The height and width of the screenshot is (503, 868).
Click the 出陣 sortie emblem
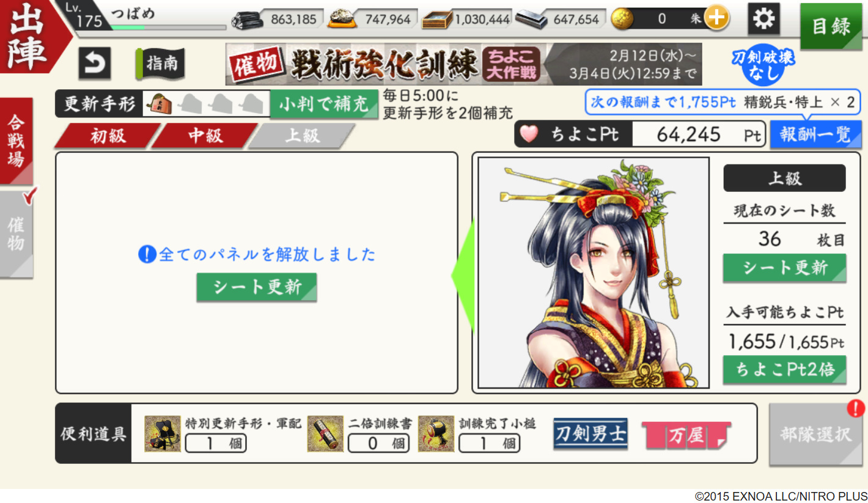[x=29, y=36]
